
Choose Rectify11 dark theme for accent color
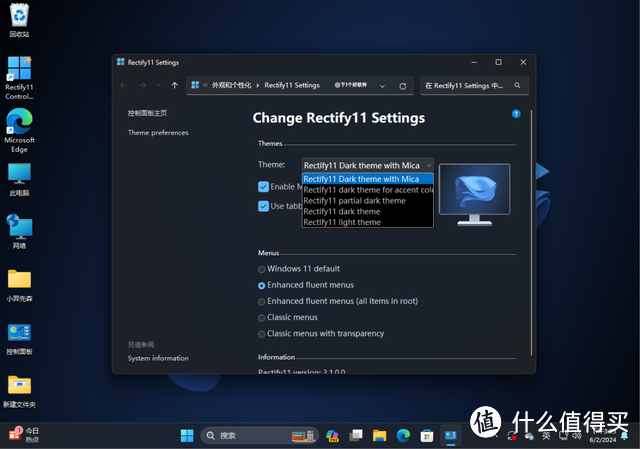367,190
